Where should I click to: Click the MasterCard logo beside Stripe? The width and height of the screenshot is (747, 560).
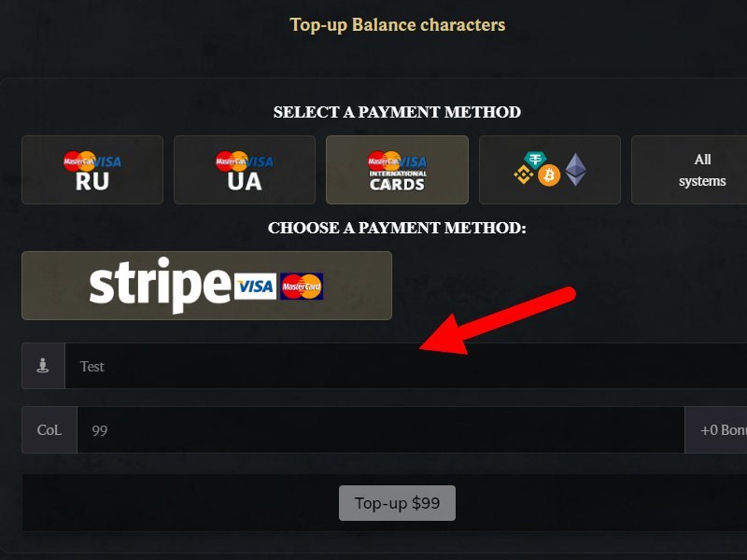(302, 287)
